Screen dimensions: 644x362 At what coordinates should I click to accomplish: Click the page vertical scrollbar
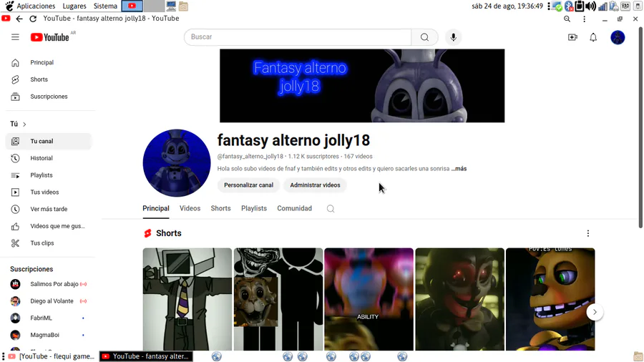tap(640, 127)
